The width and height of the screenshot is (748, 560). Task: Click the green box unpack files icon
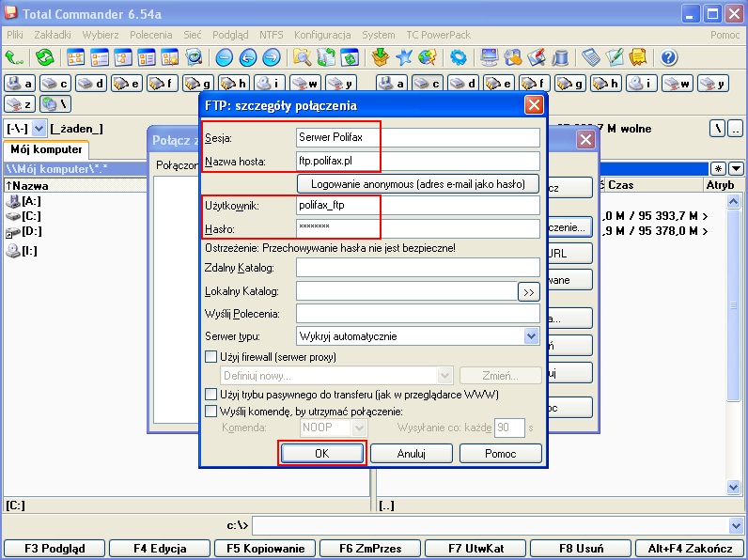pos(381,57)
